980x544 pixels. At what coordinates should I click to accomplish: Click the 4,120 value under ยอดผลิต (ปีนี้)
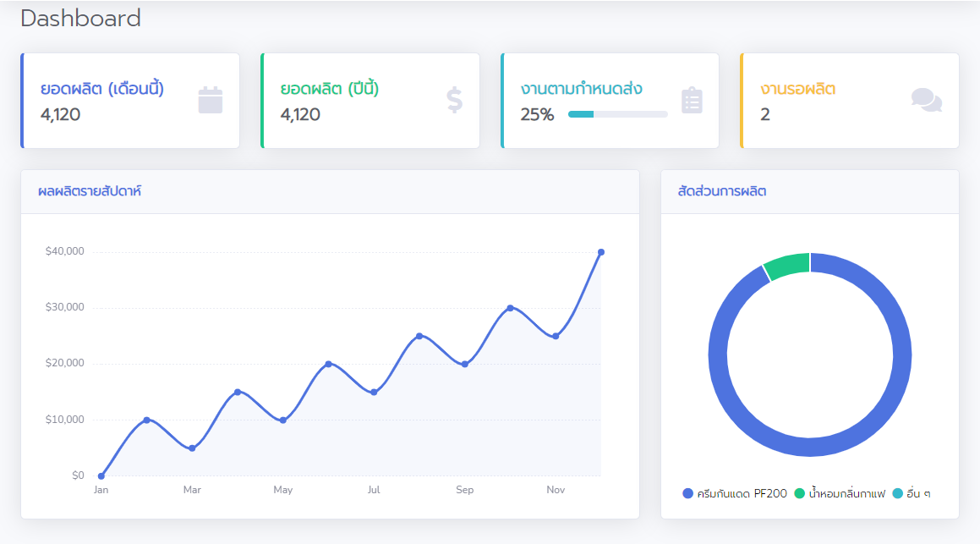(301, 114)
